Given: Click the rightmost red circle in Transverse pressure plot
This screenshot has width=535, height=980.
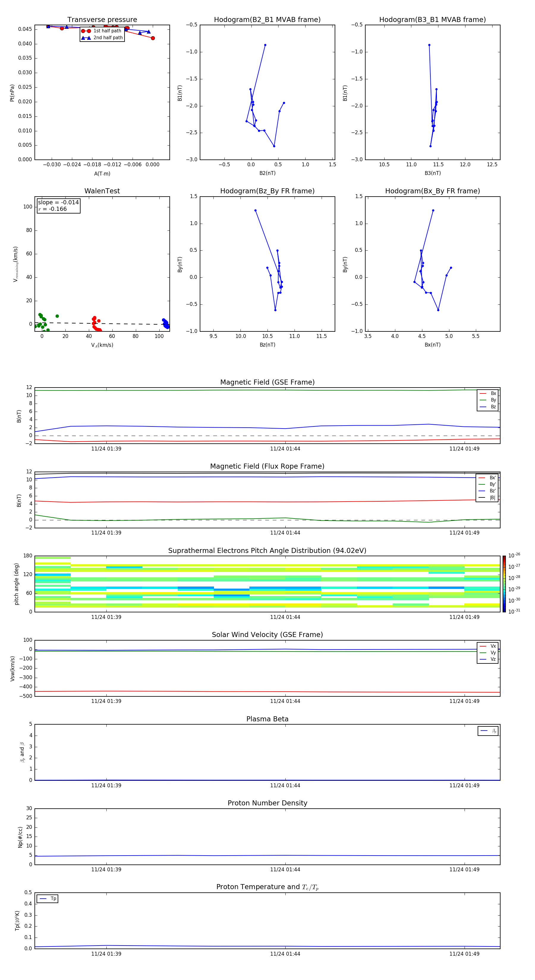Looking at the screenshot, I should tap(153, 38).
